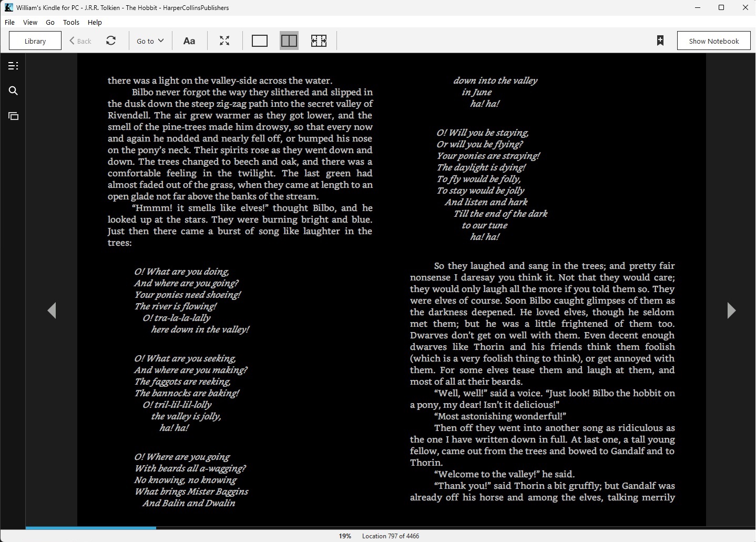Click the line 'O! What are you doing,'
The height and width of the screenshot is (542, 756).
(181, 272)
